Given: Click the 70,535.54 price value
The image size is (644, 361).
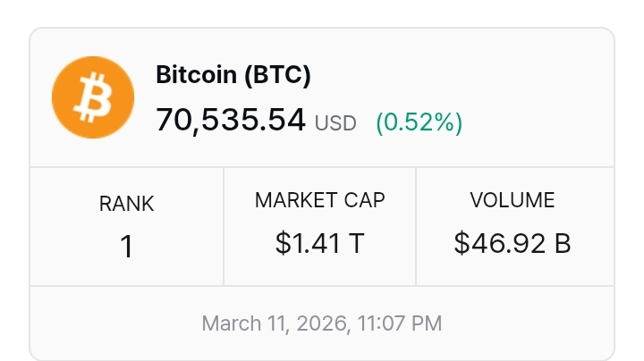Looking at the screenshot, I should [231, 119].
